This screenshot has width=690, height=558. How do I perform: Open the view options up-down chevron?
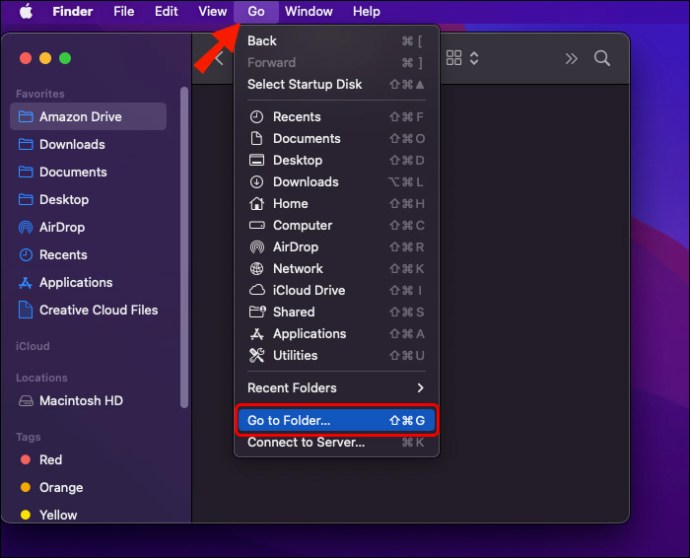click(474, 58)
